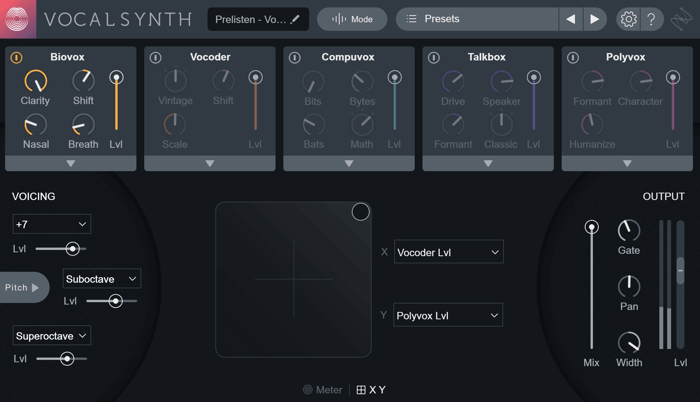Click the Biovox Lvl slider handle
700x402 pixels.
point(117,78)
